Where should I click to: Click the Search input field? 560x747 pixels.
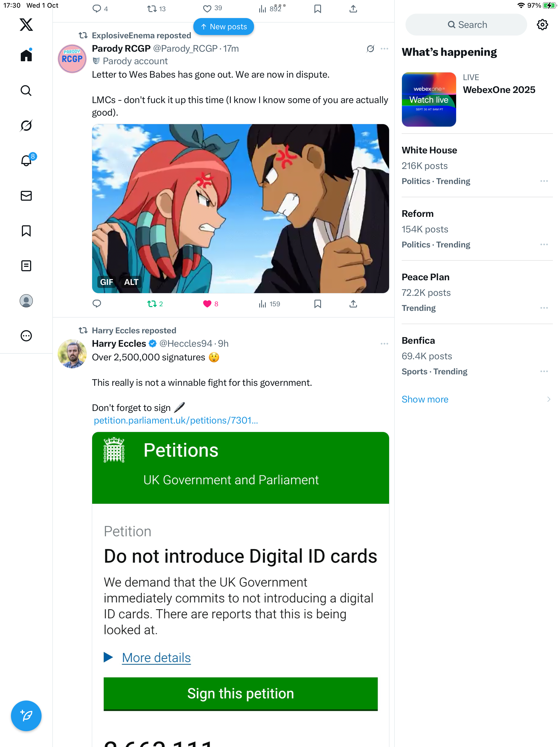(x=466, y=25)
